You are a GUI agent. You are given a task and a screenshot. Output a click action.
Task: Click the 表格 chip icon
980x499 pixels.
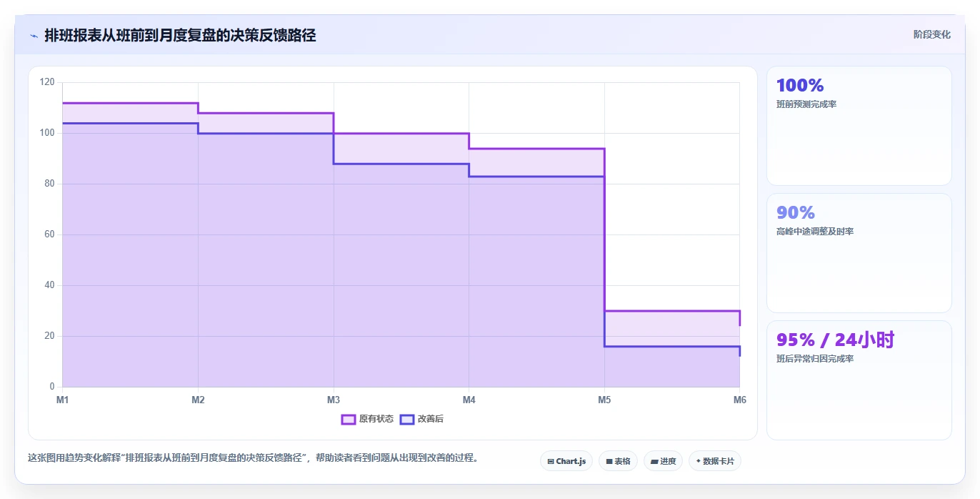609,462
